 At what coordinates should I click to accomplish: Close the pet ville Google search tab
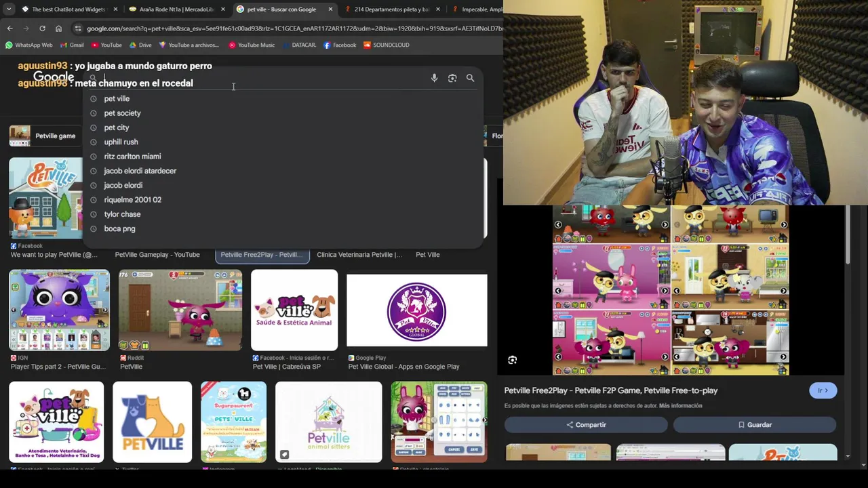pyautogui.click(x=330, y=9)
